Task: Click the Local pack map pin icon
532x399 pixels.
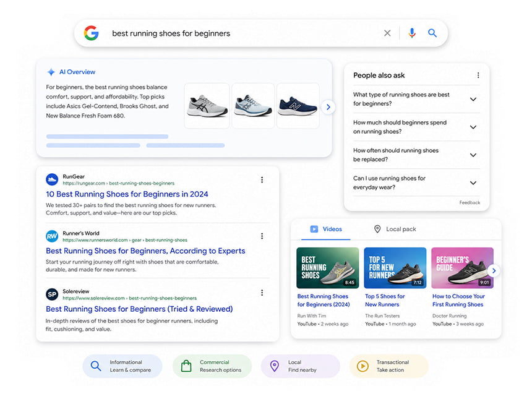Action: [377, 229]
